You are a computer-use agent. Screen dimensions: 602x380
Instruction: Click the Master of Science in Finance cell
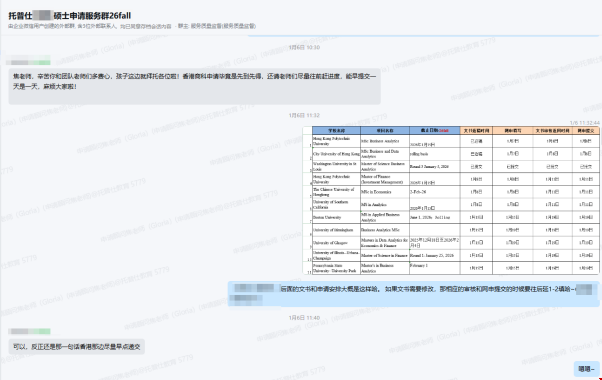385,255
